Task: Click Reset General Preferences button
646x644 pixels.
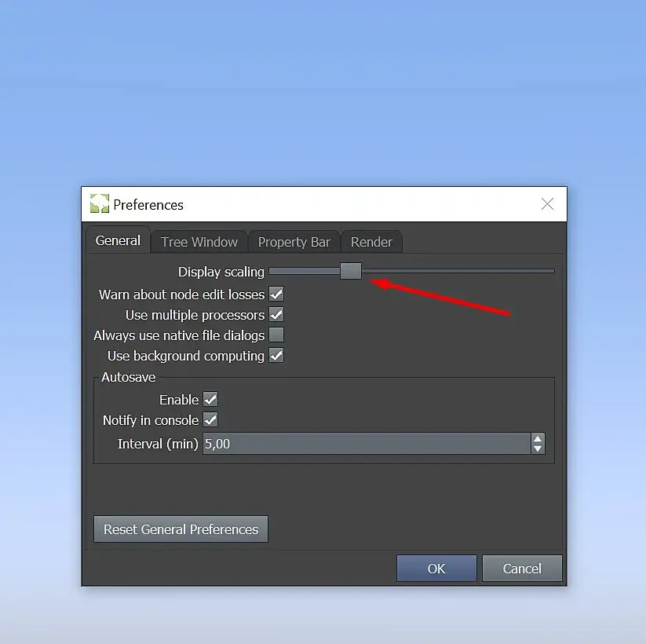Action: click(181, 529)
